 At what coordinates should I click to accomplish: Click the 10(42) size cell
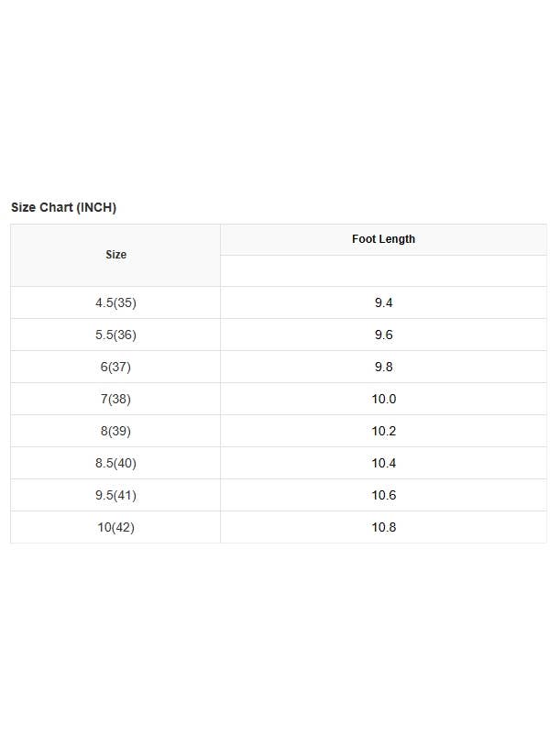(x=115, y=527)
